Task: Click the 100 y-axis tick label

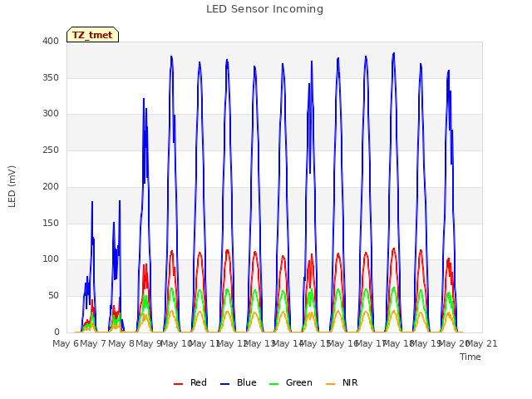Action: (x=51, y=259)
